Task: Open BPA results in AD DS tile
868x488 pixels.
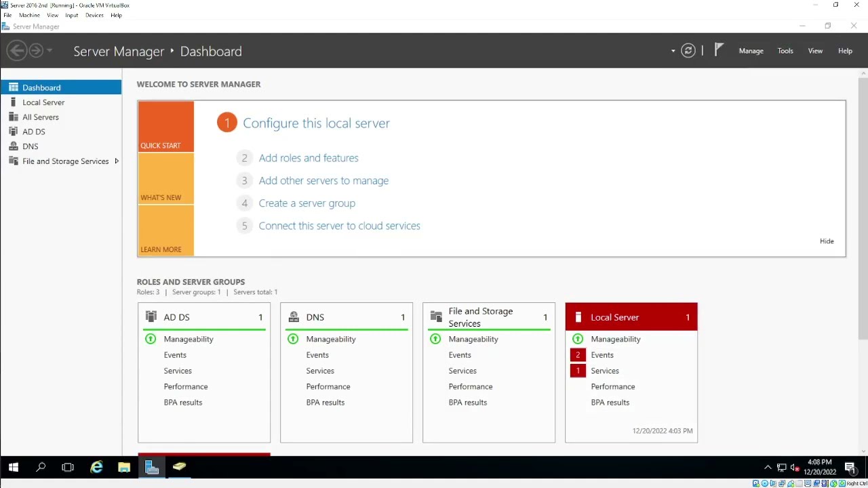Action: (183, 403)
